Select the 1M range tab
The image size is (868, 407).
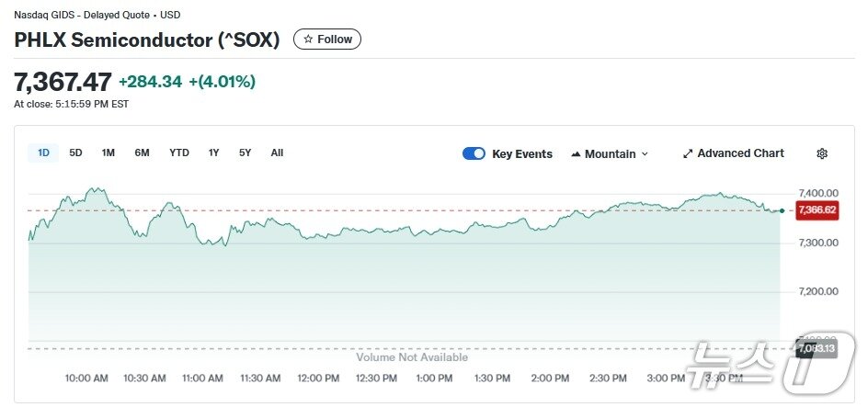(x=108, y=153)
